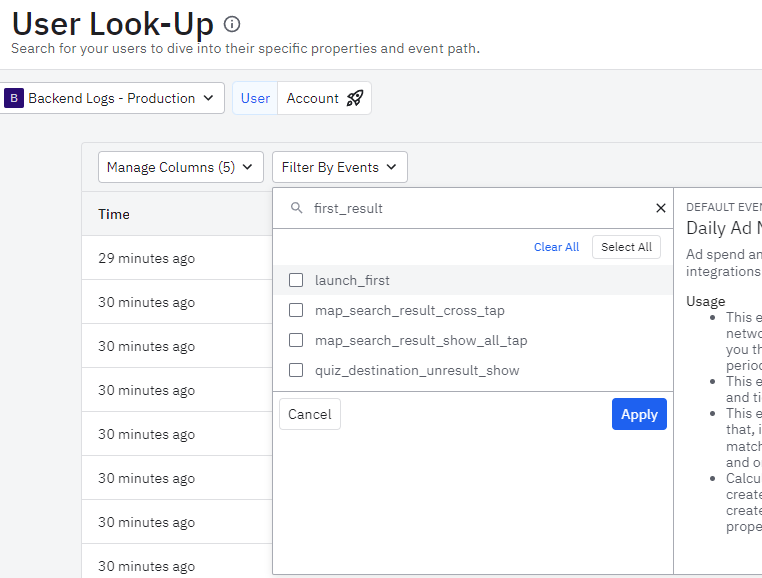Image resolution: width=762 pixels, height=578 pixels.
Task: Click the magnifier search icon
Action: [296, 208]
